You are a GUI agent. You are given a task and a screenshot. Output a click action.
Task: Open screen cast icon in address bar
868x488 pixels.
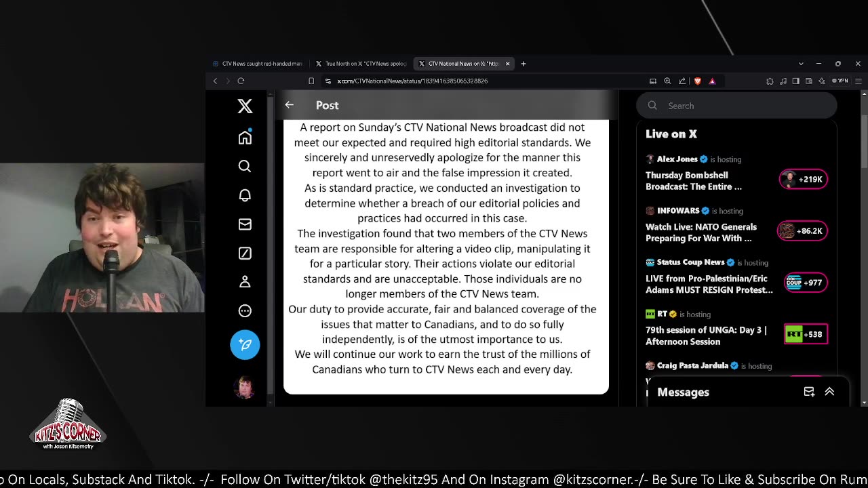653,81
